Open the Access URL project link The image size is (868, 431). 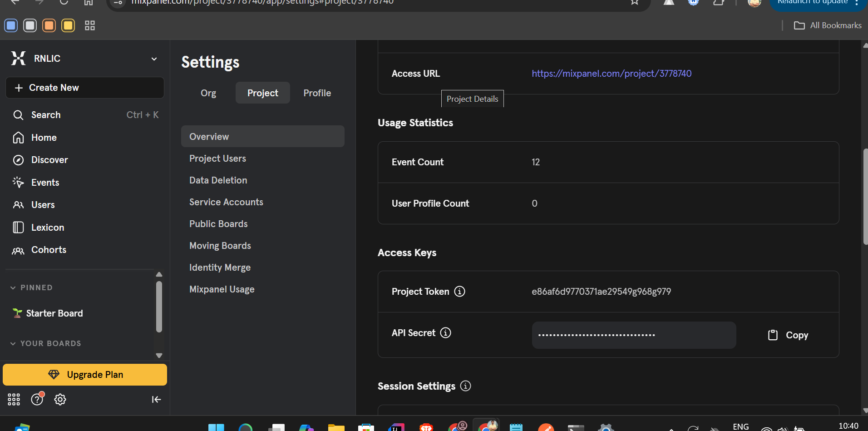(612, 74)
